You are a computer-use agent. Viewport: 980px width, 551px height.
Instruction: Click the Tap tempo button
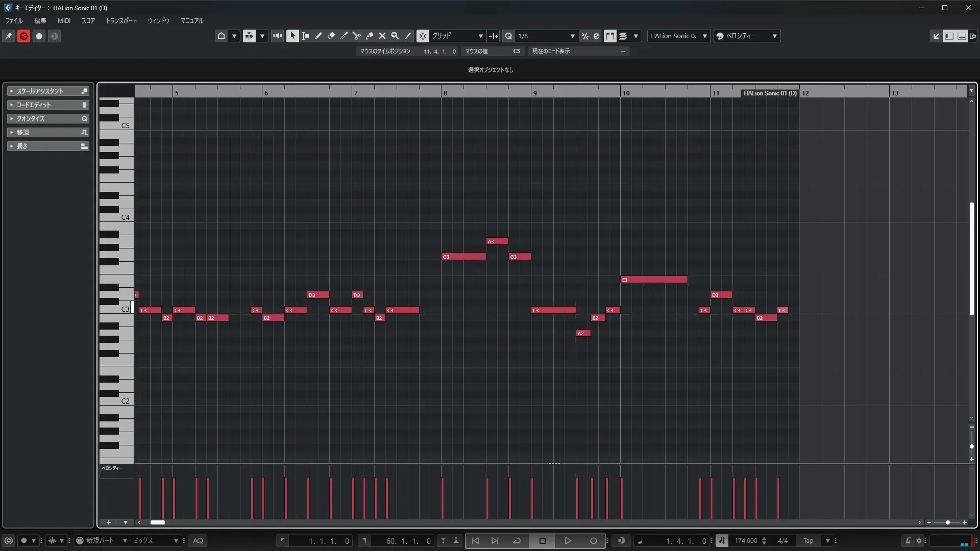click(x=808, y=541)
